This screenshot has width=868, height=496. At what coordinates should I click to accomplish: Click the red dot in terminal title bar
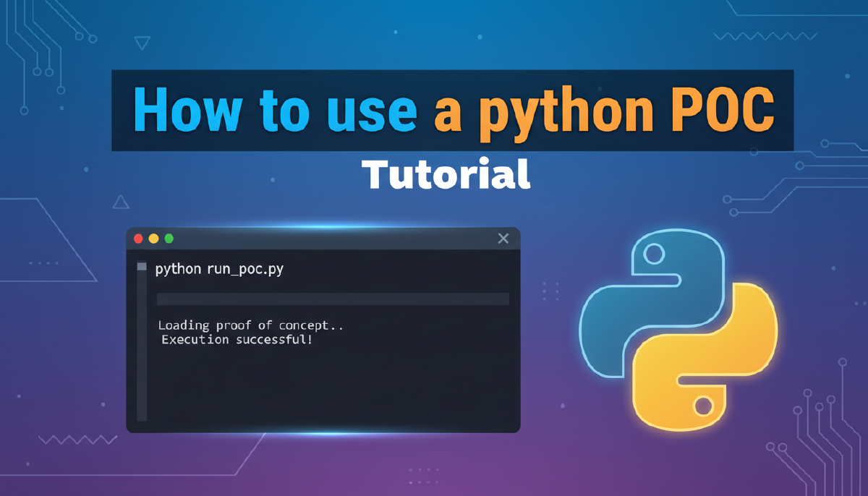point(139,239)
